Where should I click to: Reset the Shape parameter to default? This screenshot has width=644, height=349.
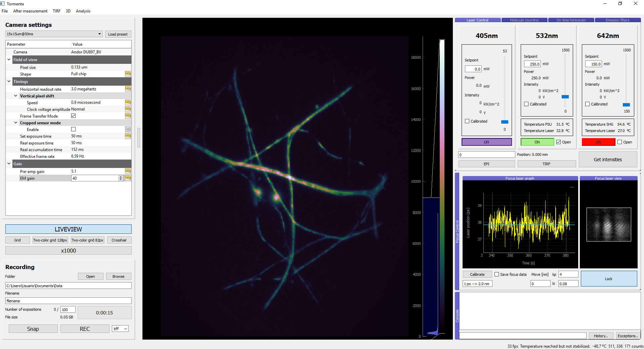[x=128, y=74]
